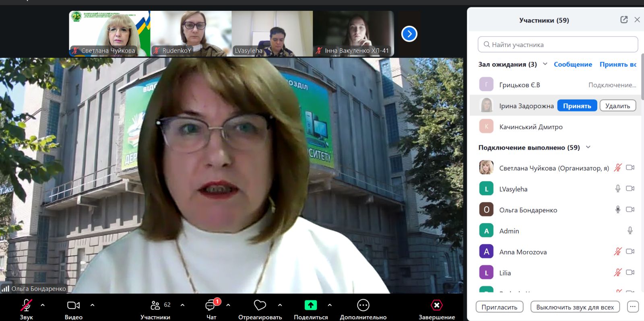This screenshot has width=644, height=321.
Task: Collapse the Зал ожидания section
Action: coord(545,64)
